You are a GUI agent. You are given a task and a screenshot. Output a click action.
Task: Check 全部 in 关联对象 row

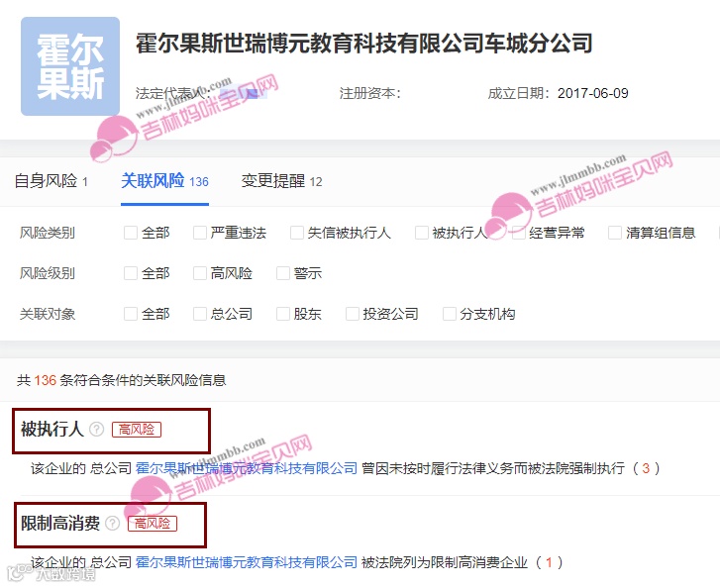point(131,314)
